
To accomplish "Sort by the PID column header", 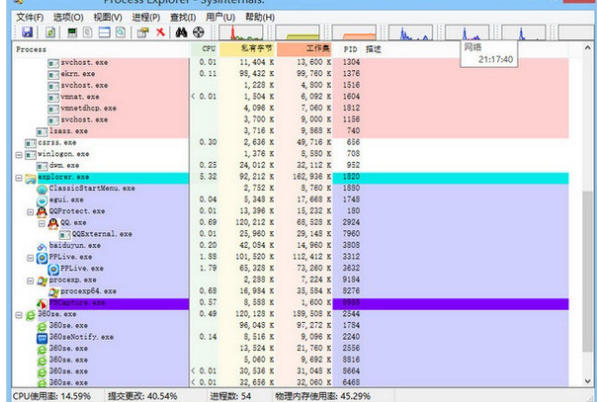I will point(347,49).
